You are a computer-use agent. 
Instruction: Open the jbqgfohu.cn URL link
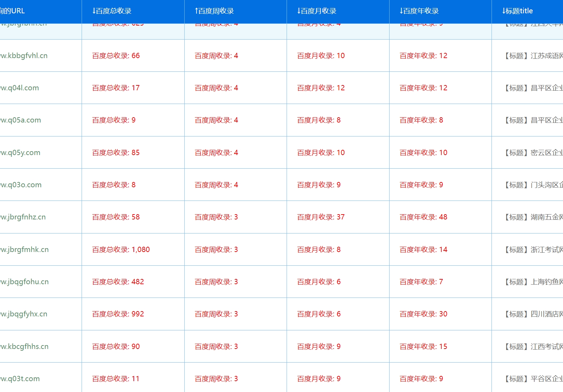pyautogui.click(x=24, y=282)
